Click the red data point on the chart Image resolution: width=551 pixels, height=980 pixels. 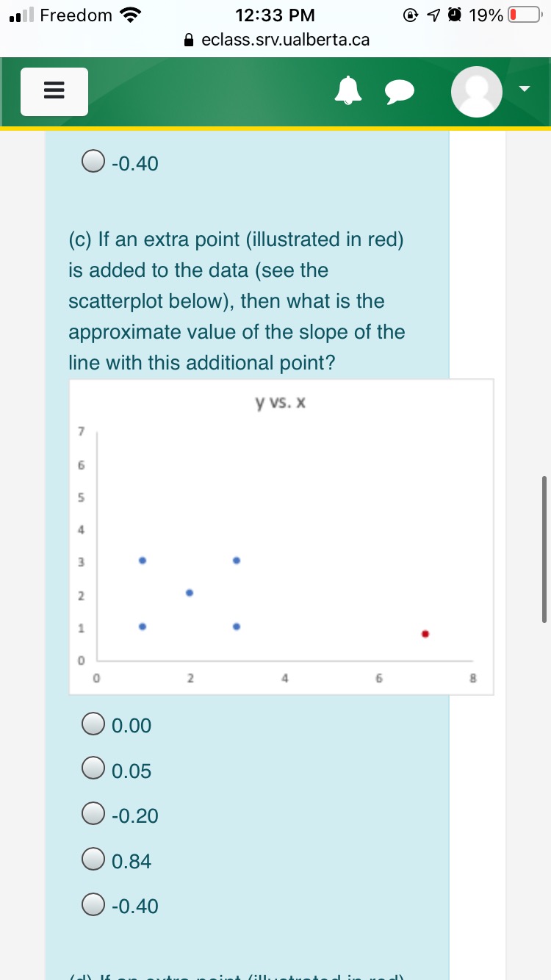click(425, 633)
